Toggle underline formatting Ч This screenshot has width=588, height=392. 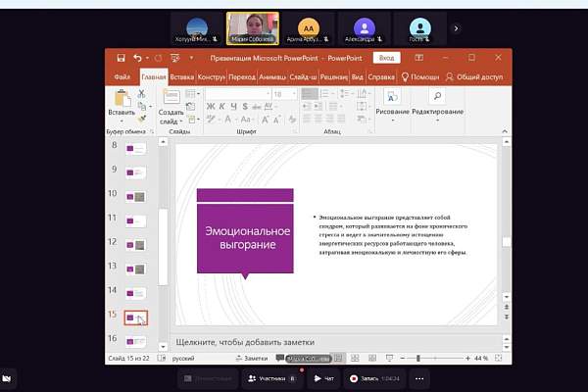tap(233, 107)
